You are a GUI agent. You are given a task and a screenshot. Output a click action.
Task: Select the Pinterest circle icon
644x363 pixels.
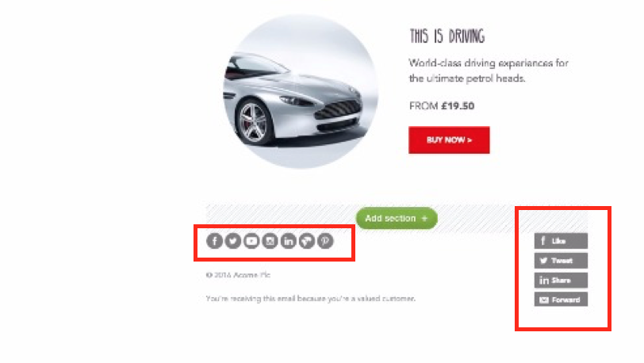(325, 241)
